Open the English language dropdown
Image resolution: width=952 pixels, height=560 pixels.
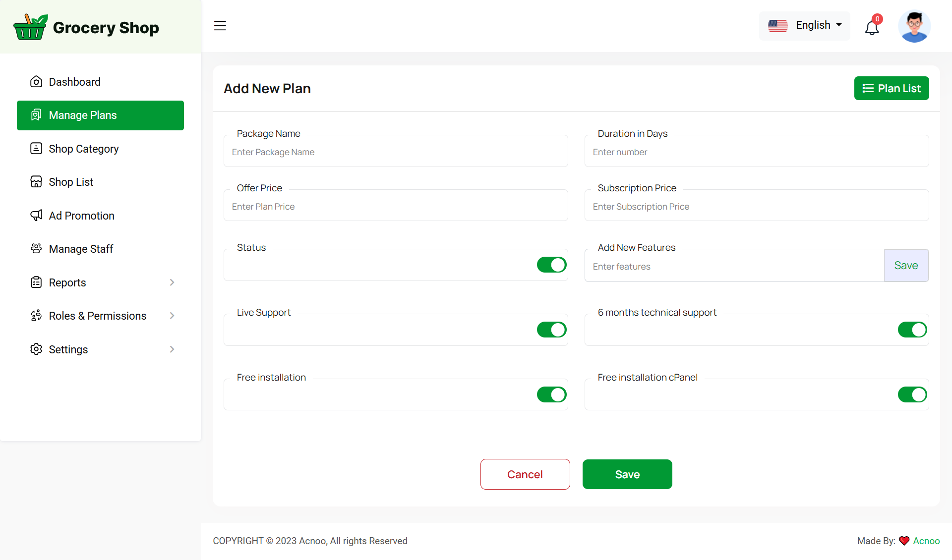click(x=805, y=25)
